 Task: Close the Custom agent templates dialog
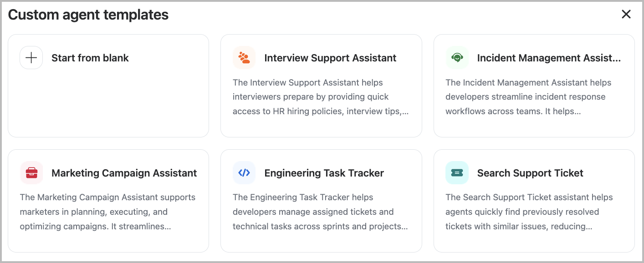point(626,15)
